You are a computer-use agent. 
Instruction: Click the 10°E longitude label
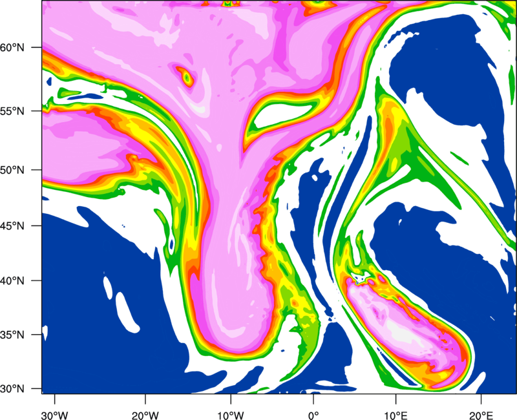coord(396,415)
